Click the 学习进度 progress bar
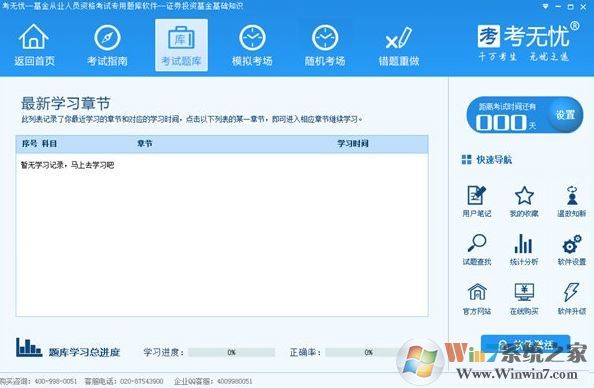This screenshot has width=594, height=388. point(231,352)
